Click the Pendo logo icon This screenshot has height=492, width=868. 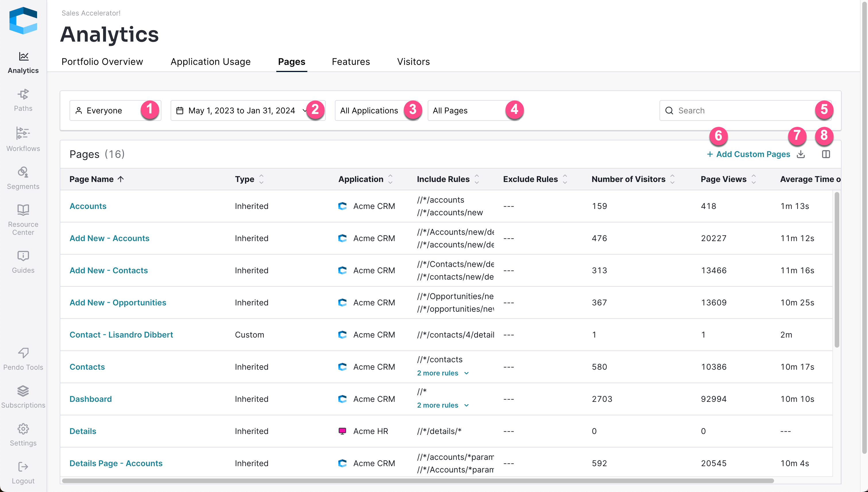click(23, 21)
